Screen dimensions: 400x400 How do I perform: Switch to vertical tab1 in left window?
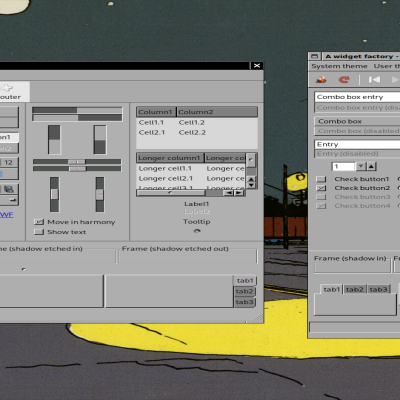coord(245,281)
